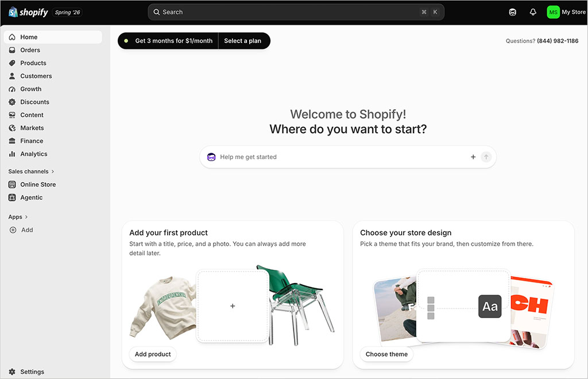The image size is (588, 379).
Task: Click the Content icon in the sidebar
Action: (12, 115)
